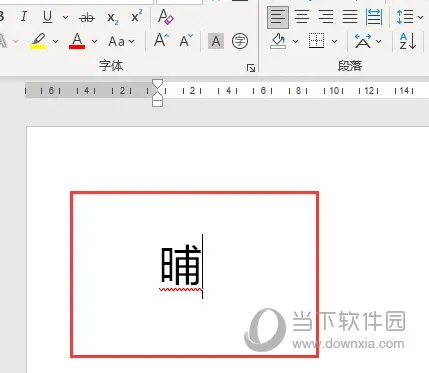Image resolution: width=429 pixels, height=373 pixels.
Task: Open Change Case Aa menu
Action: click(121, 42)
